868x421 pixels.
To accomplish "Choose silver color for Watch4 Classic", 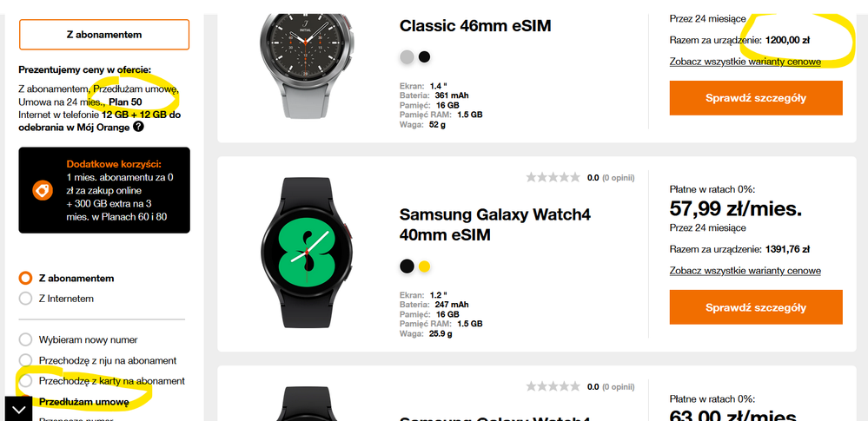I will click(407, 57).
